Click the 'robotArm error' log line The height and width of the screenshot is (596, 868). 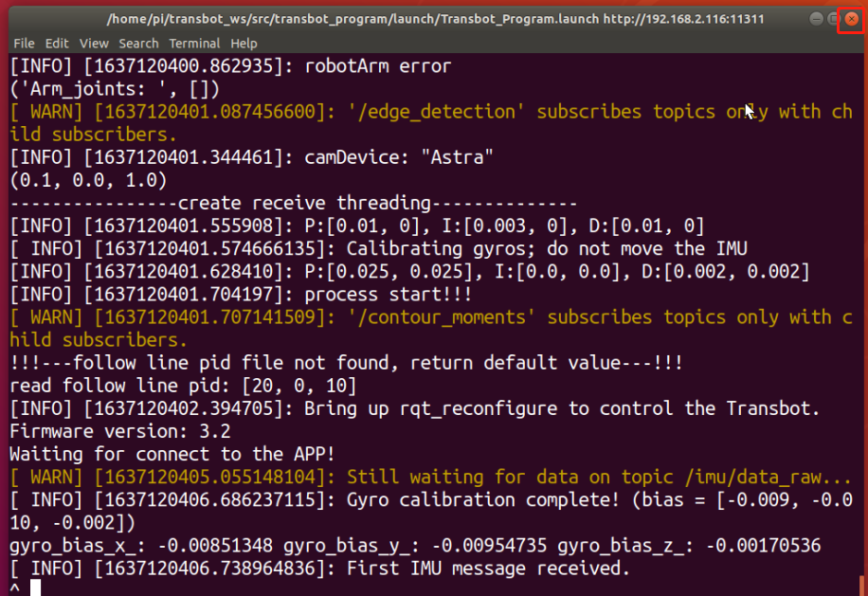click(x=230, y=66)
